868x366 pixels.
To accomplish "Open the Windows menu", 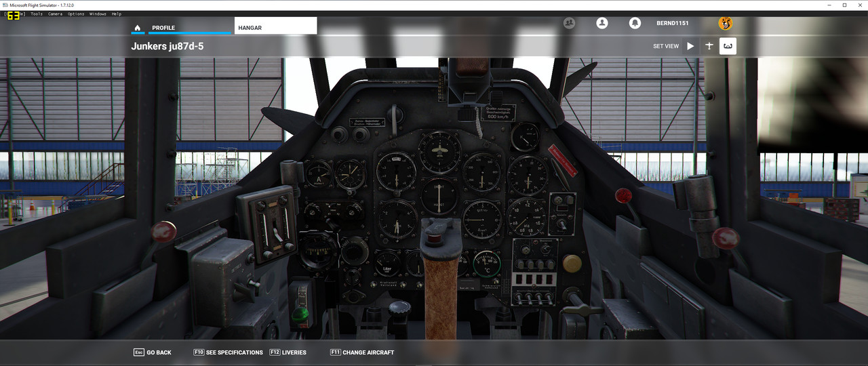I will pos(98,14).
